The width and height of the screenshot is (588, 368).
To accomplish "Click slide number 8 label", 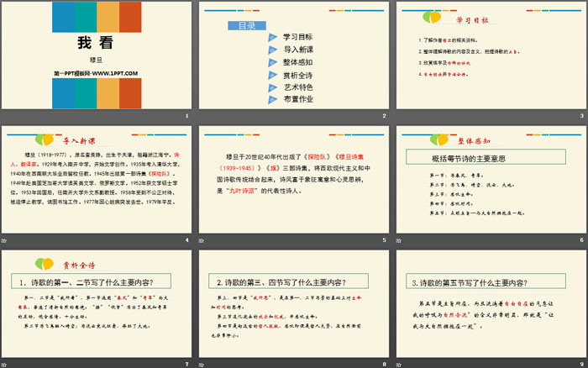I will [384, 365].
